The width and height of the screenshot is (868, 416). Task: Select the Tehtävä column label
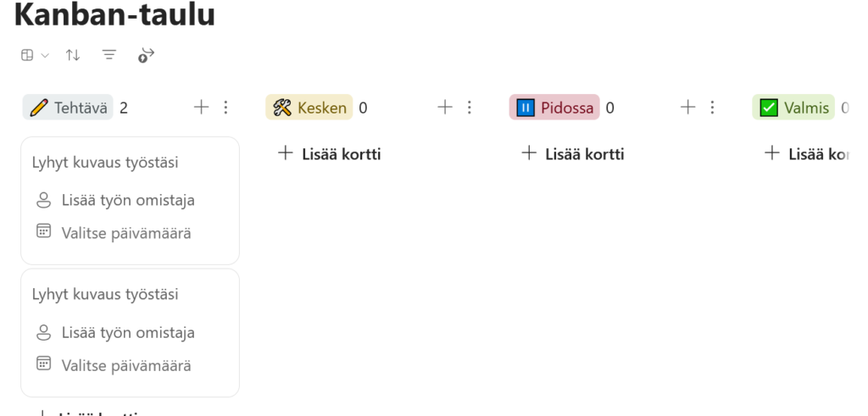coord(68,108)
